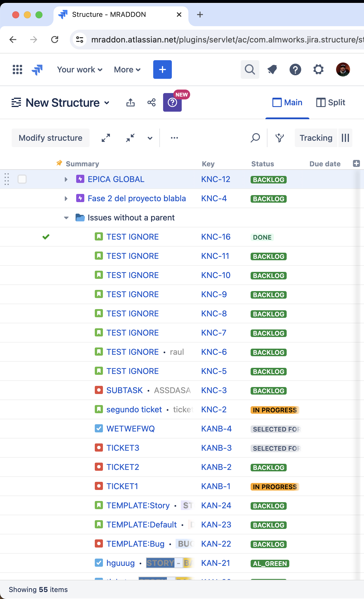Click the browser address bar
The height and width of the screenshot is (599, 364).
point(221,40)
